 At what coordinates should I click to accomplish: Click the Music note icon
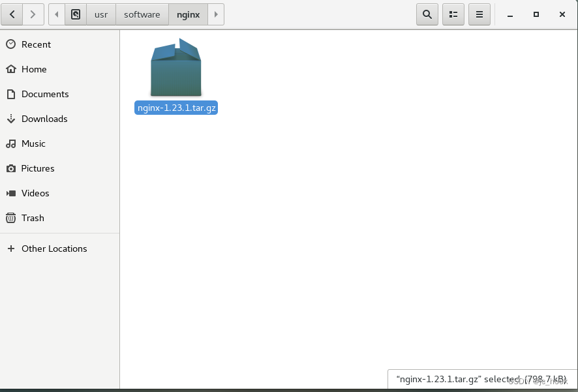11,143
